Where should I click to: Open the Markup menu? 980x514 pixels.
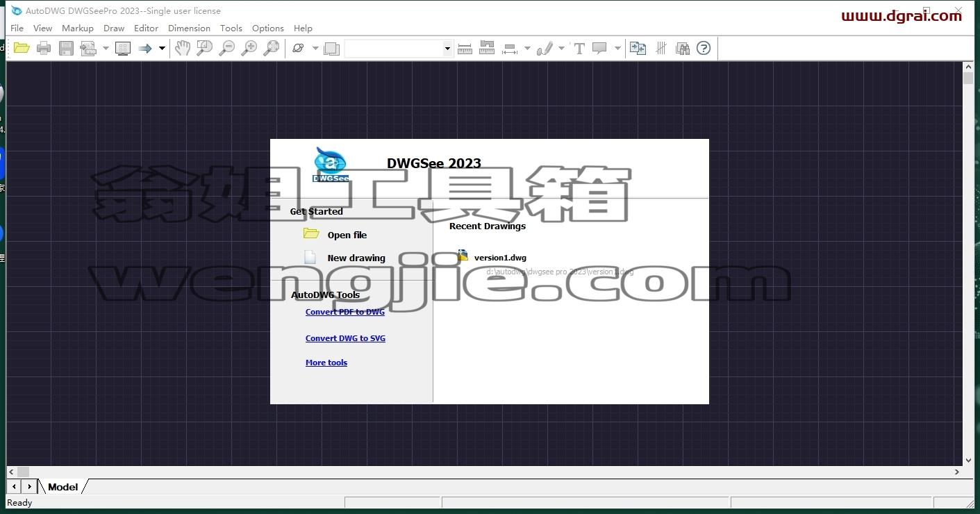pos(78,28)
